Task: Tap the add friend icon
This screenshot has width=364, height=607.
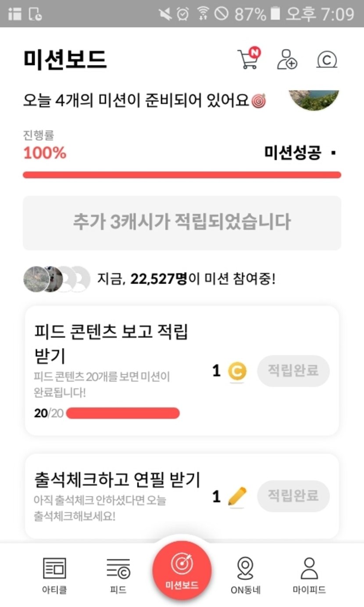Action: 287,59
